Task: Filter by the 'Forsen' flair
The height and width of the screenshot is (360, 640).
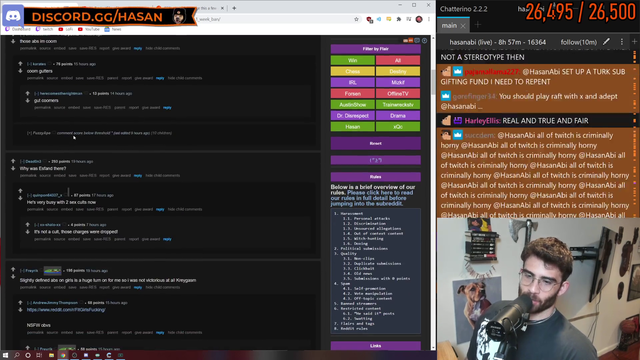Action: click(x=353, y=93)
